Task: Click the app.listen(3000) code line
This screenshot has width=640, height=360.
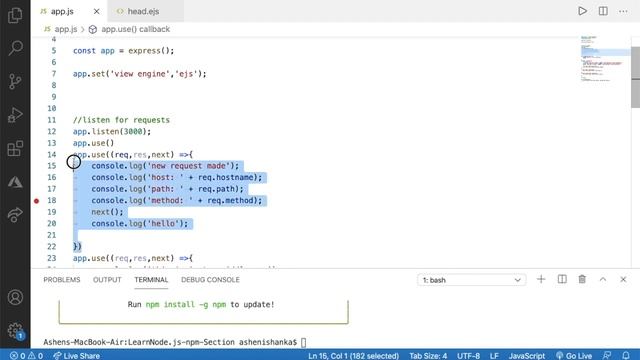Action: (x=112, y=131)
